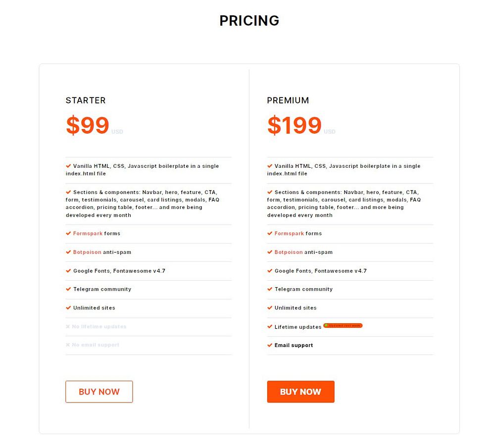The height and width of the screenshot is (448, 495).
Task: Click the X icon beside No email support
Action: coord(68,345)
